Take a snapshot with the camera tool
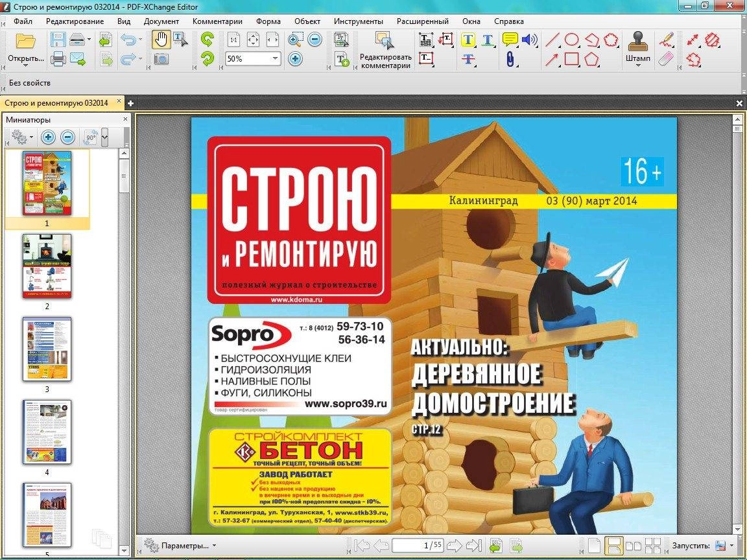The image size is (747, 560). point(161,59)
